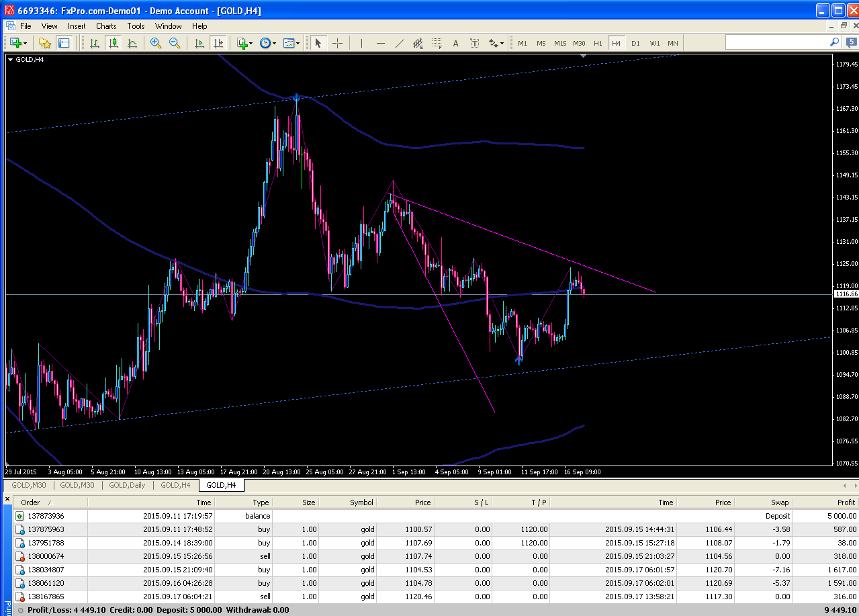Open the Tools menu
The height and width of the screenshot is (616, 859).
(136, 26)
